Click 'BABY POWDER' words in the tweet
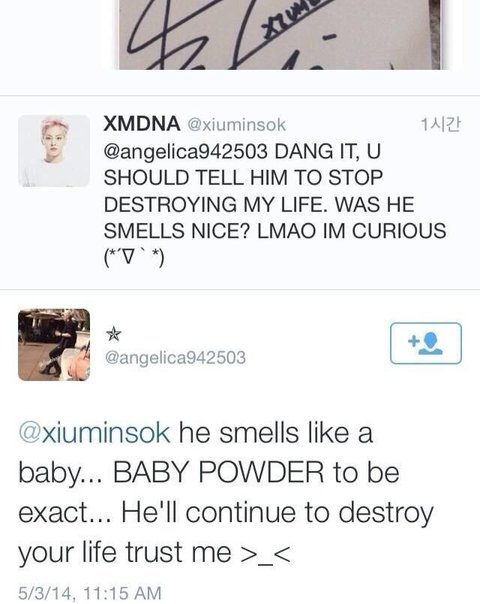Viewport: 480px width, 604px height. (x=218, y=472)
